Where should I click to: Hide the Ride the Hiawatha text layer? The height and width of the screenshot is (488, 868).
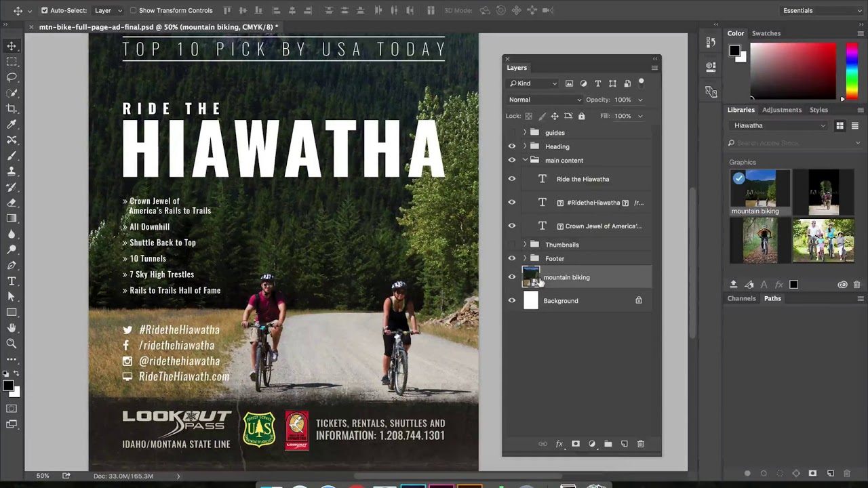pyautogui.click(x=512, y=179)
